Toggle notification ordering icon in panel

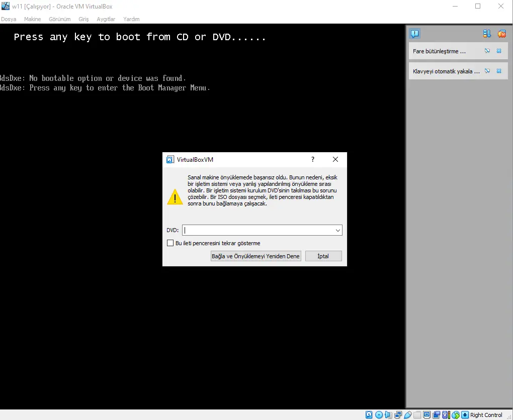pos(487,33)
